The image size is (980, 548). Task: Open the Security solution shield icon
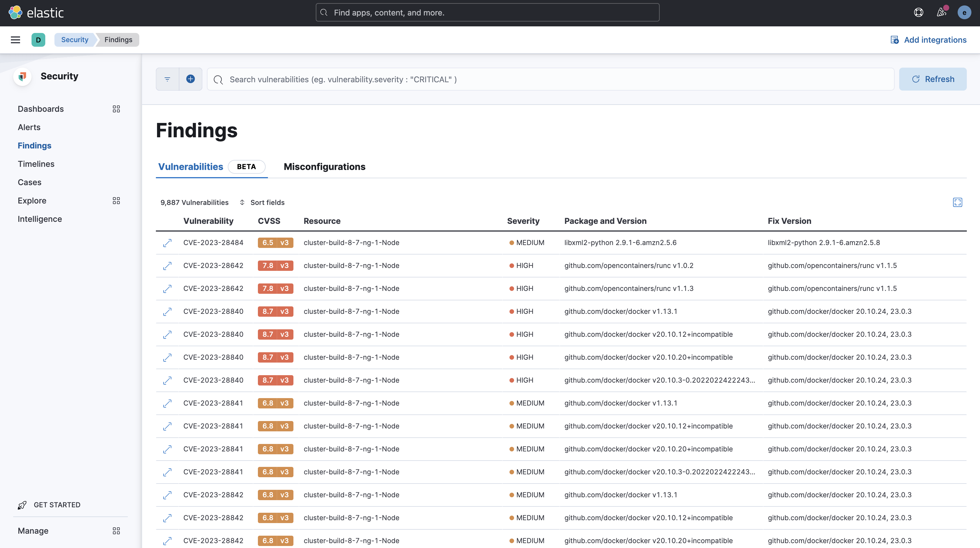pos(22,76)
